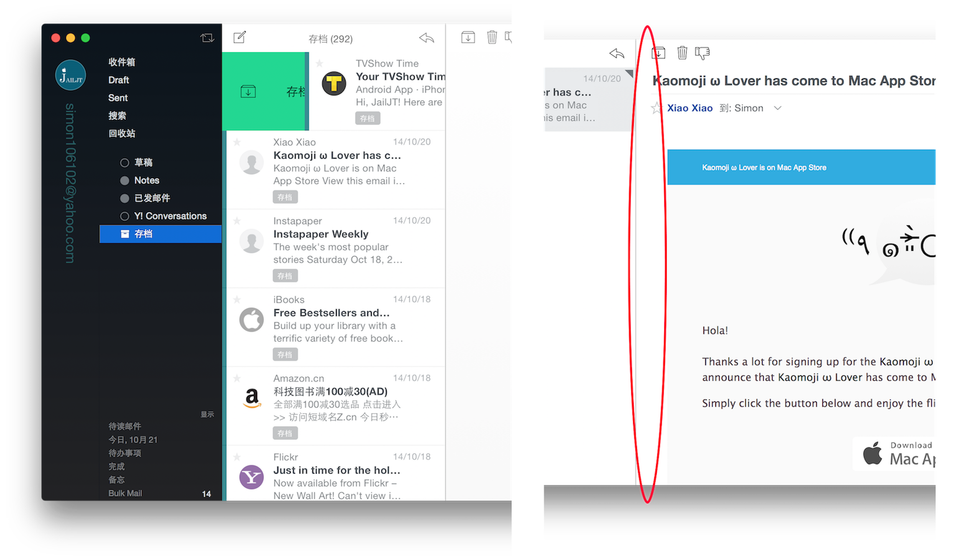Click the archive icon in the left window toolbar
This screenshot has width=978, height=560.
click(x=468, y=37)
